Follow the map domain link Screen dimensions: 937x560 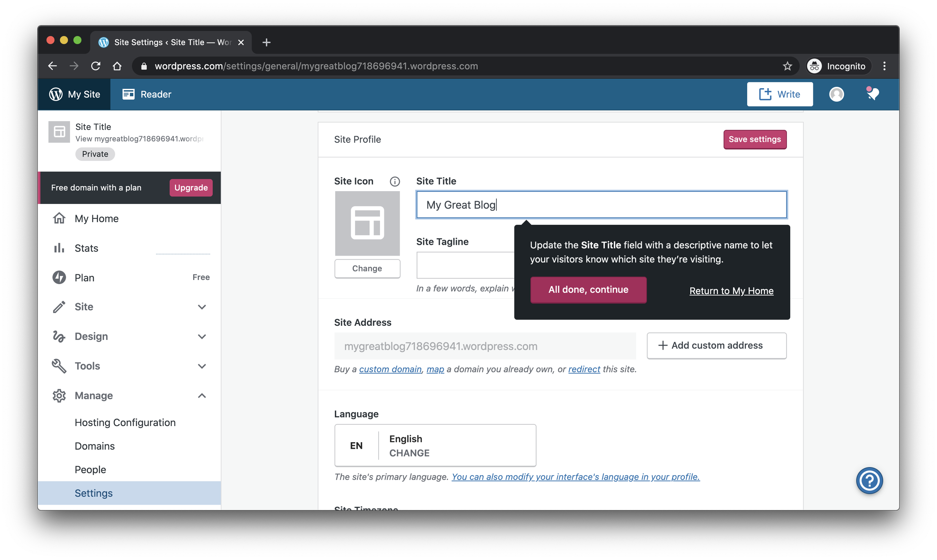tap(435, 369)
